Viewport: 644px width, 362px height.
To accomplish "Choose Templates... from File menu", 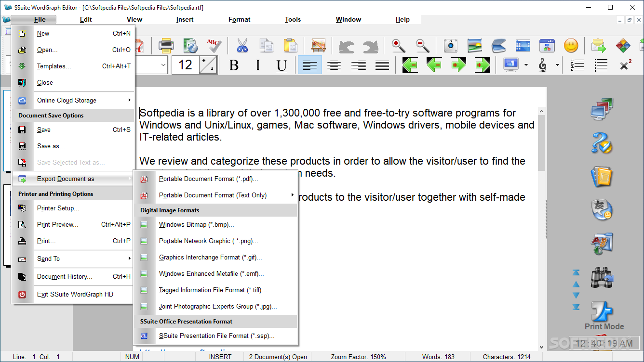I will point(72,66).
